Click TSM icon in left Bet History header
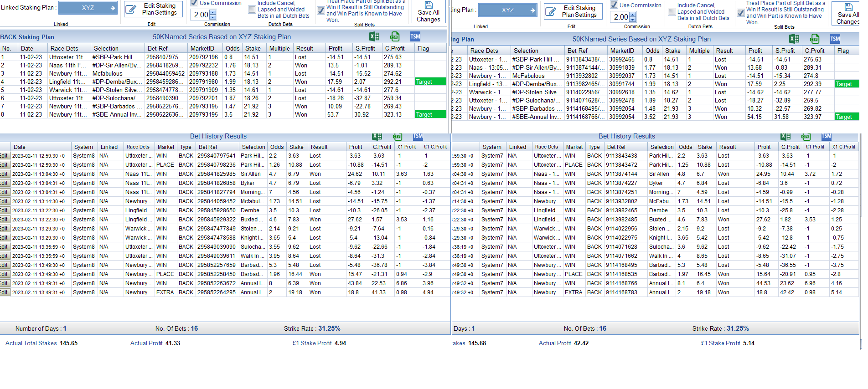 418,136
